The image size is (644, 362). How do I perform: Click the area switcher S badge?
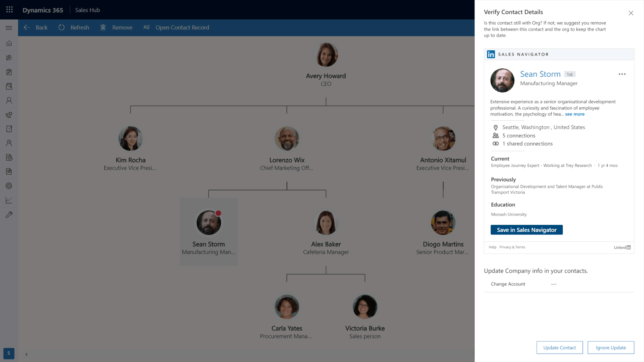tap(9, 353)
